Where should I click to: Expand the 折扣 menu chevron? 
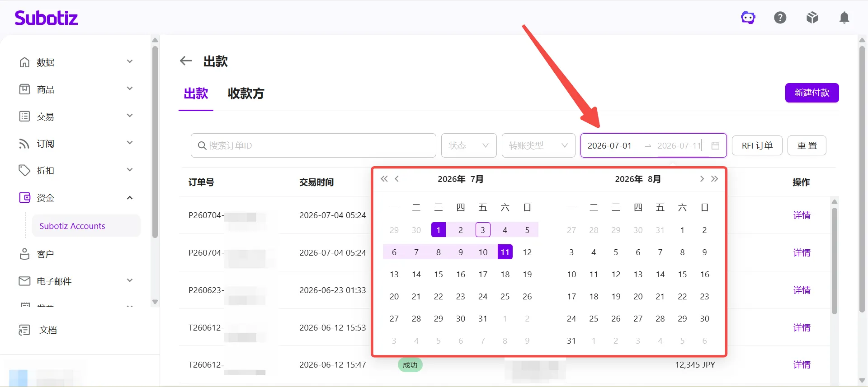(x=130, y=170)
